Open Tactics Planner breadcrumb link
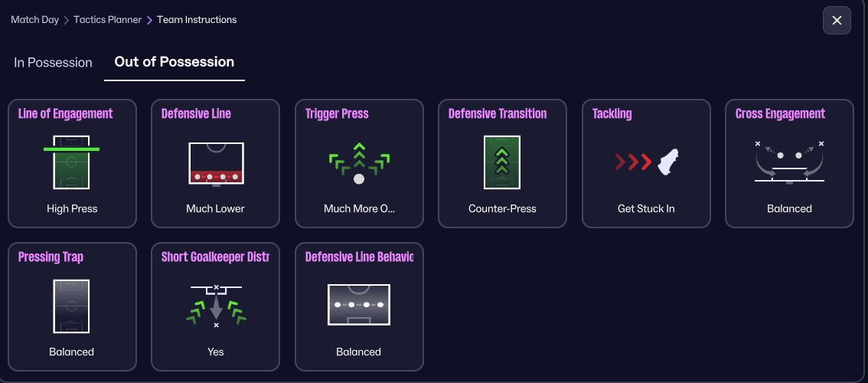Viewport: 868px width, 383px height. click(x=107, y=20)
